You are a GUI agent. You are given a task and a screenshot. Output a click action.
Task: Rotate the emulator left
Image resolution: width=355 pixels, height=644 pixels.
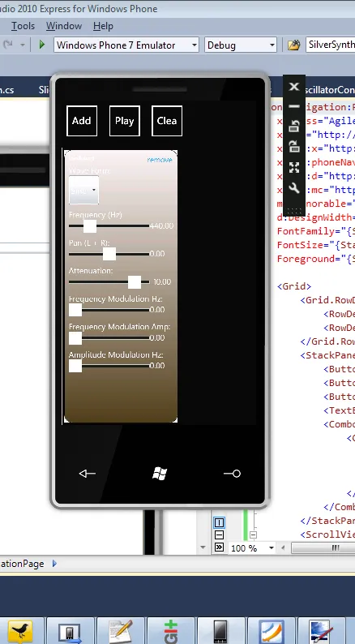(x=294, y=126)
